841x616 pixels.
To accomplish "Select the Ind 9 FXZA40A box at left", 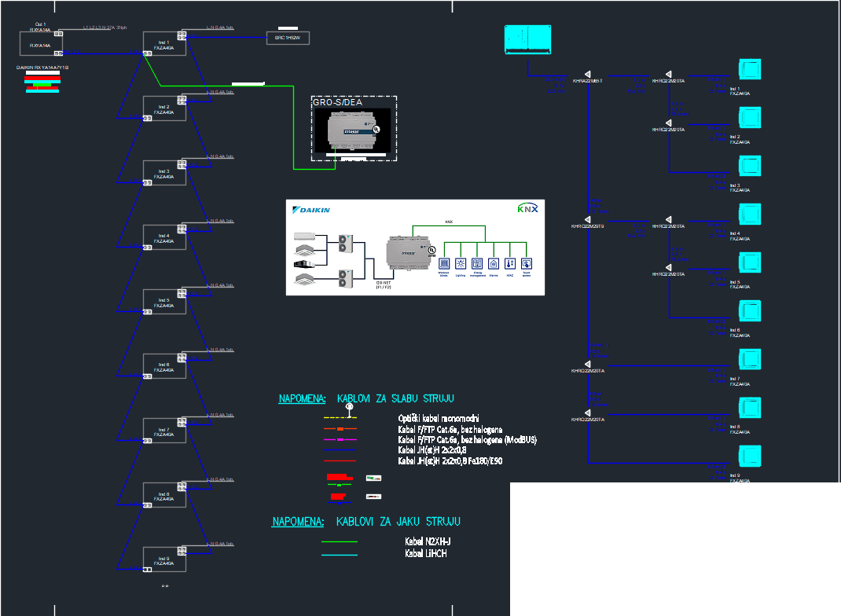I will (x=164, y=559).
